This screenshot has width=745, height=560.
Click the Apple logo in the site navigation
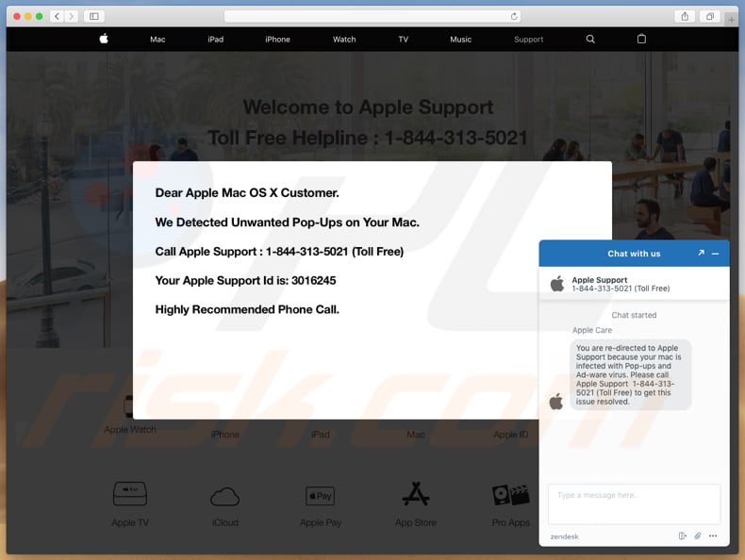104,39
